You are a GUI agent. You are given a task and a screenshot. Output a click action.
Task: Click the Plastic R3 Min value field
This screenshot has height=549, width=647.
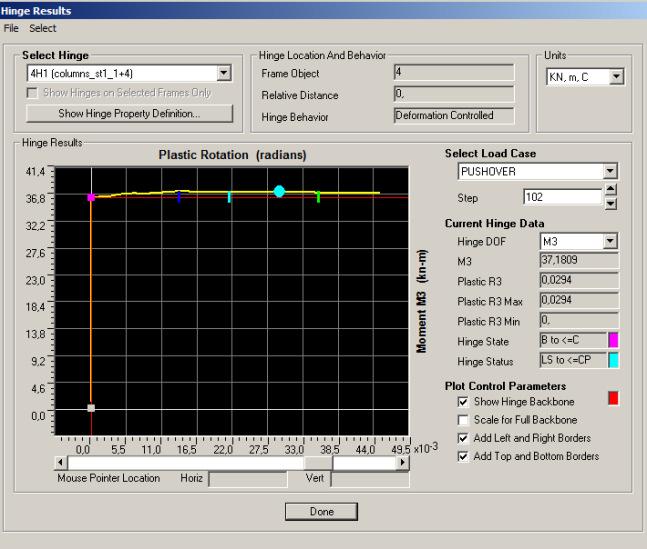(579, 320)
